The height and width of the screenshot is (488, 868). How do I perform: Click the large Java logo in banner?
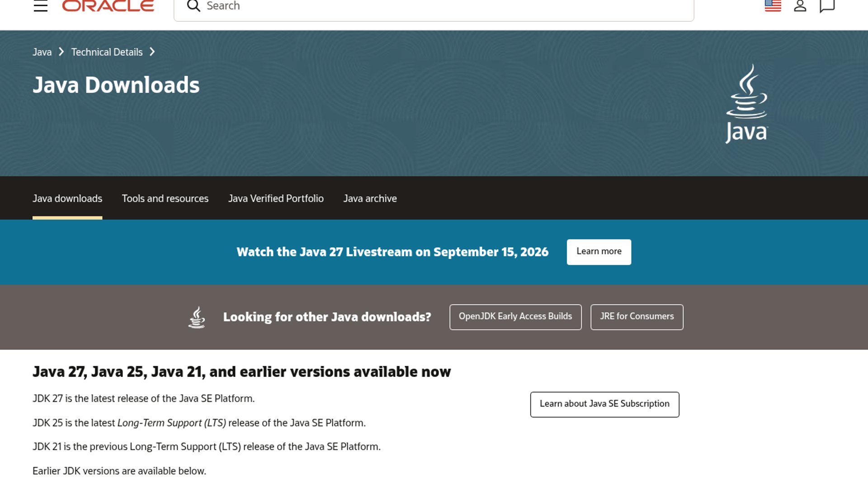pos(746,104)
